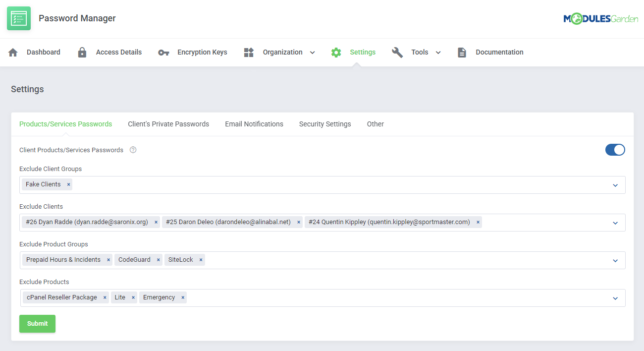Click the Client Products/Services Passwords label

[71, 150]
